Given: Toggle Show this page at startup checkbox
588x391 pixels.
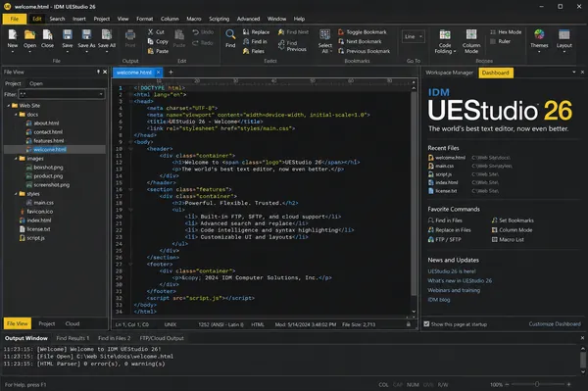Looking at the screenshot, I should 426,324.
